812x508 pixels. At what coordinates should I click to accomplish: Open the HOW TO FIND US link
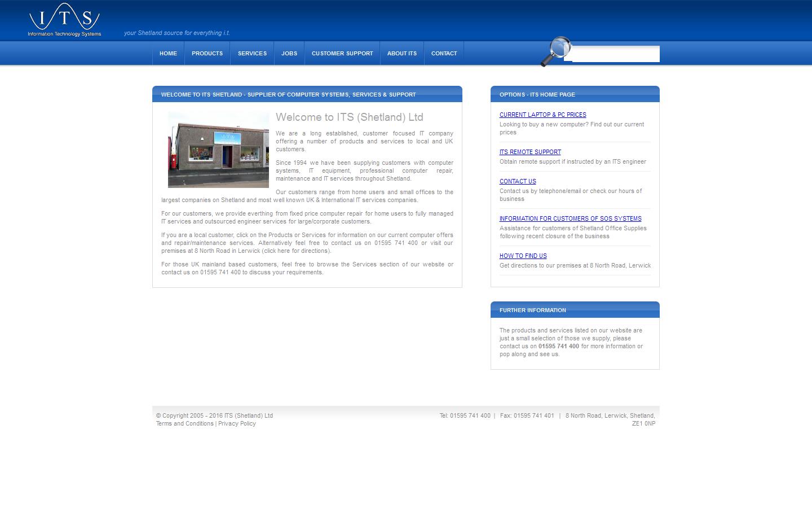pos(523,256)
